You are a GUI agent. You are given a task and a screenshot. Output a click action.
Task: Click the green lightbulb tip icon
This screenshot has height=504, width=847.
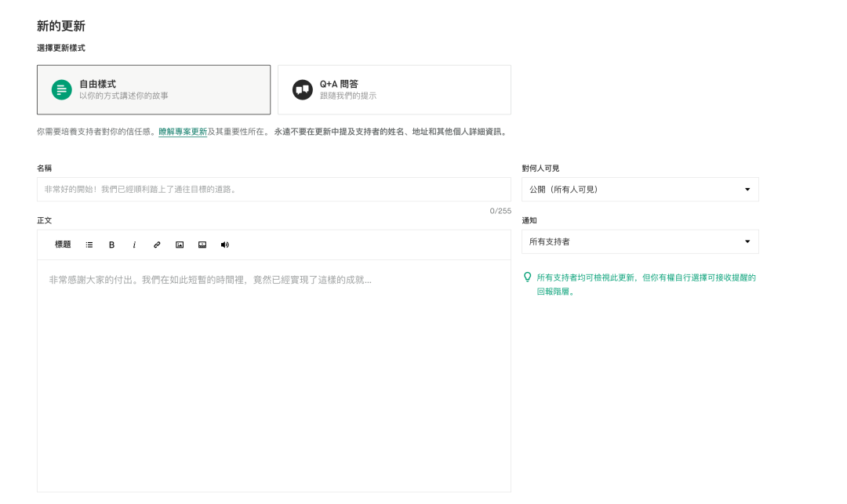[527, 277]
